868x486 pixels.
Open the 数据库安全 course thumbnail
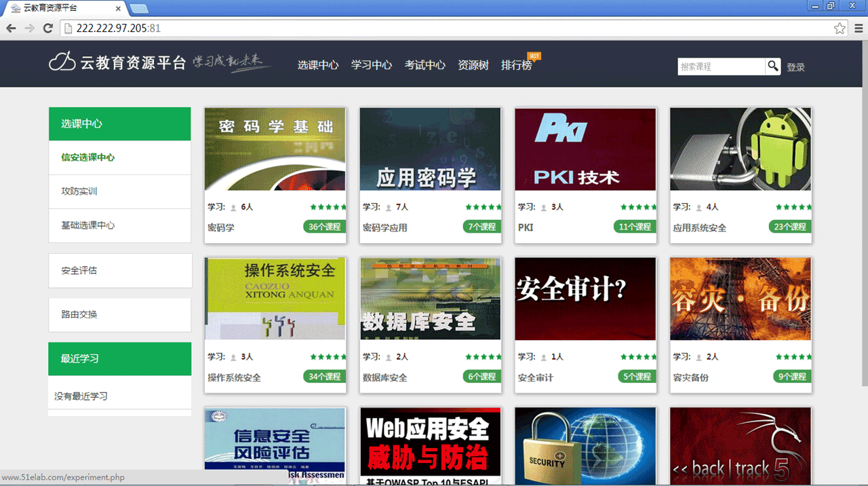tap(430, 299)
